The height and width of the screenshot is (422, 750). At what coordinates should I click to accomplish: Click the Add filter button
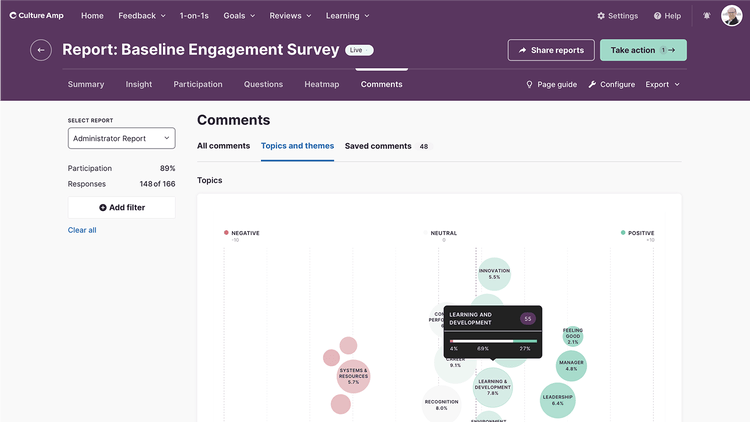click(x=121, y=207)
